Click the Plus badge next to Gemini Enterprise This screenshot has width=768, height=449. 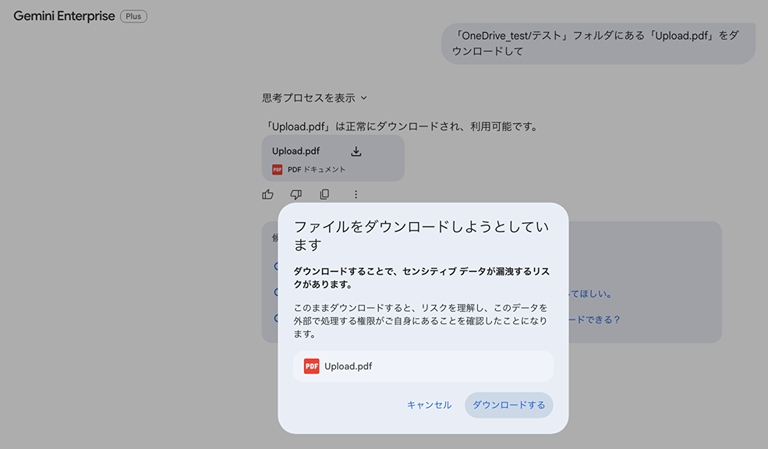133,16
